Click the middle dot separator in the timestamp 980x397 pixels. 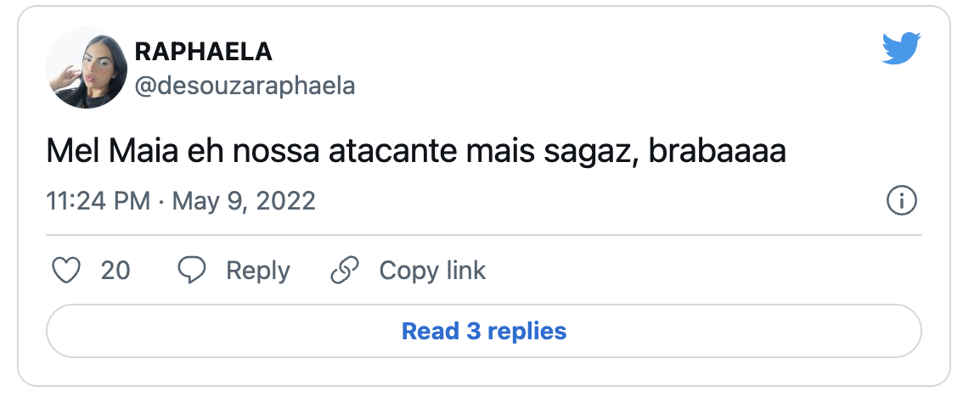coord(161,201)
